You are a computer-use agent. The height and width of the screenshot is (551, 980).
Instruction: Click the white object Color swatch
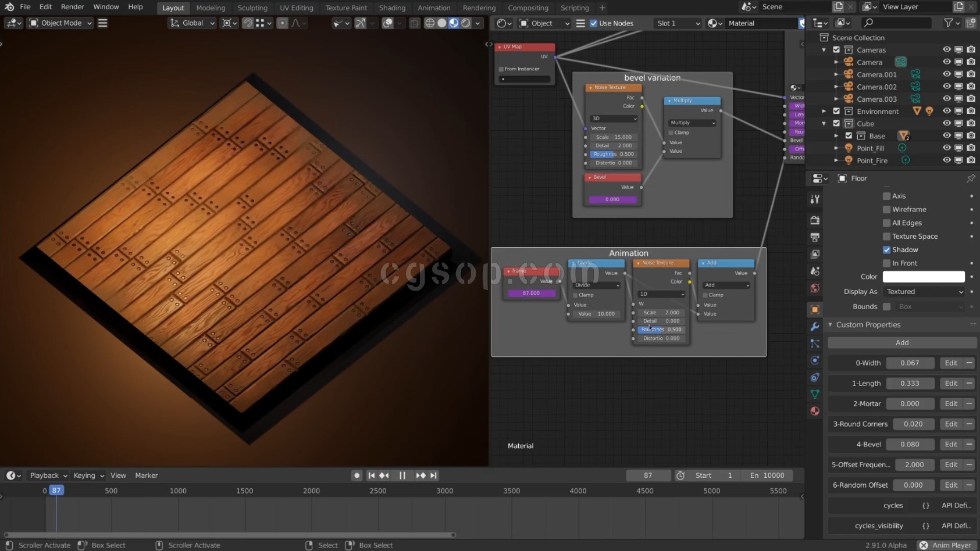(924, 277)
